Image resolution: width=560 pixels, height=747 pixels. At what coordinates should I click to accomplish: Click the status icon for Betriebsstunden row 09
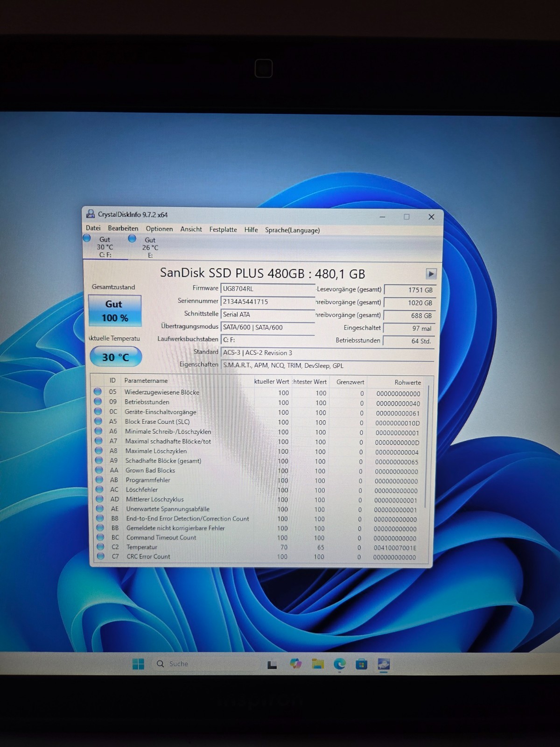[98, 401]
